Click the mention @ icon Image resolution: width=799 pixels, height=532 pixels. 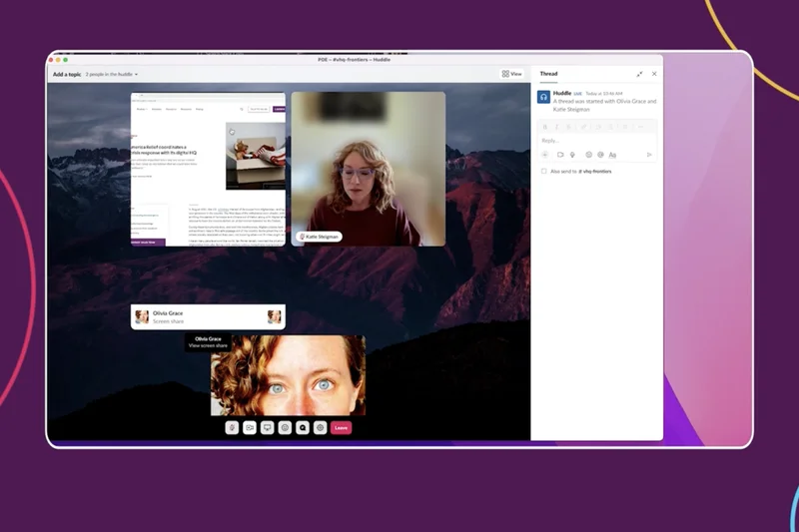600,155
